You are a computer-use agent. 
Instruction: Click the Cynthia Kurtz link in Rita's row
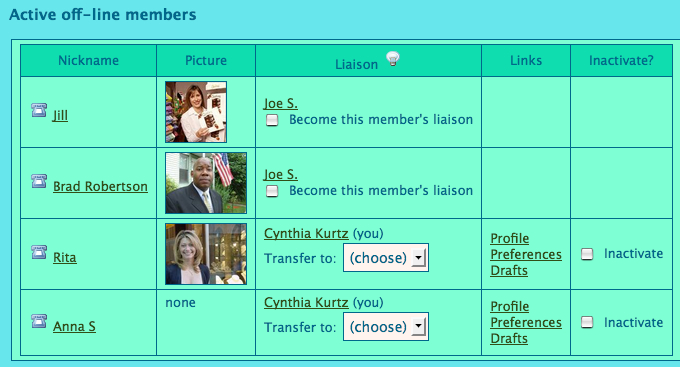(x=306, y=233)
